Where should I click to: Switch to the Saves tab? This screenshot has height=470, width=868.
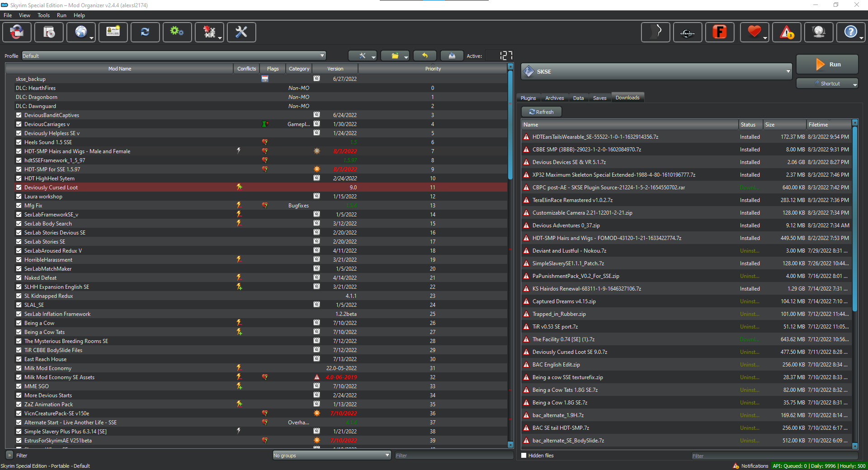(599, 98)
